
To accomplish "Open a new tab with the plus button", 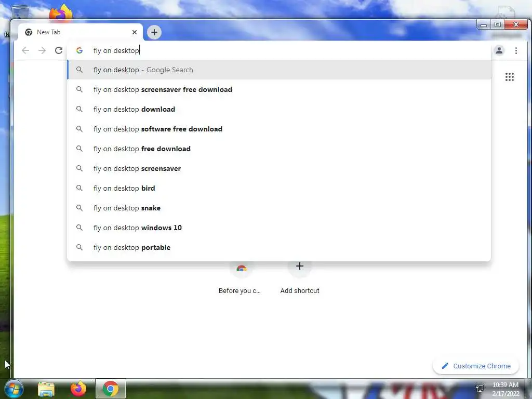I will (x=154, y=32).
